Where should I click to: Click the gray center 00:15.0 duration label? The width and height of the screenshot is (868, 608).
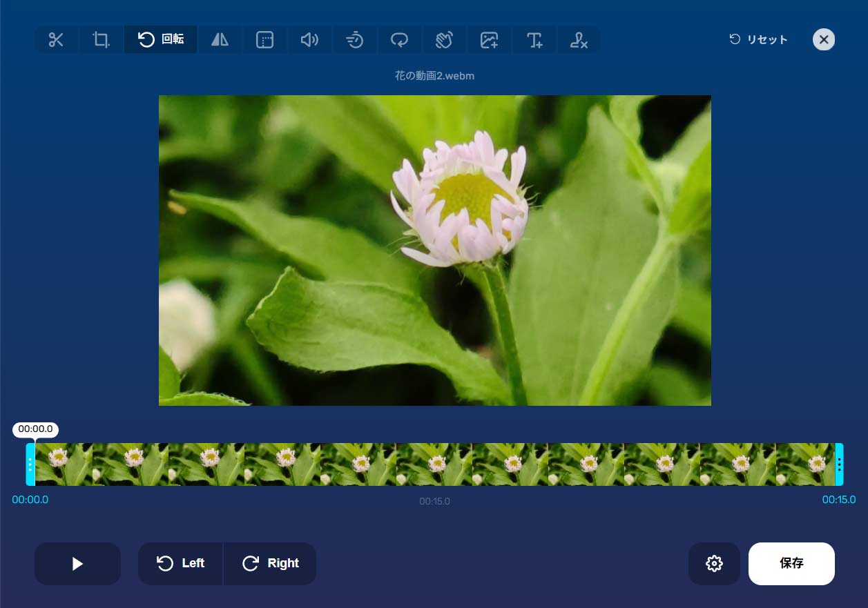coord(434,501)
